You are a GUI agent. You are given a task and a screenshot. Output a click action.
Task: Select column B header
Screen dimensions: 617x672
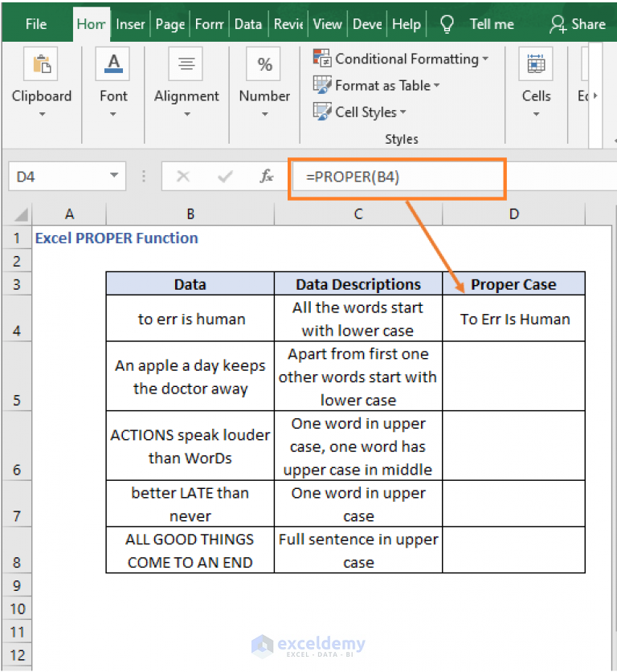tap(190, 214)
